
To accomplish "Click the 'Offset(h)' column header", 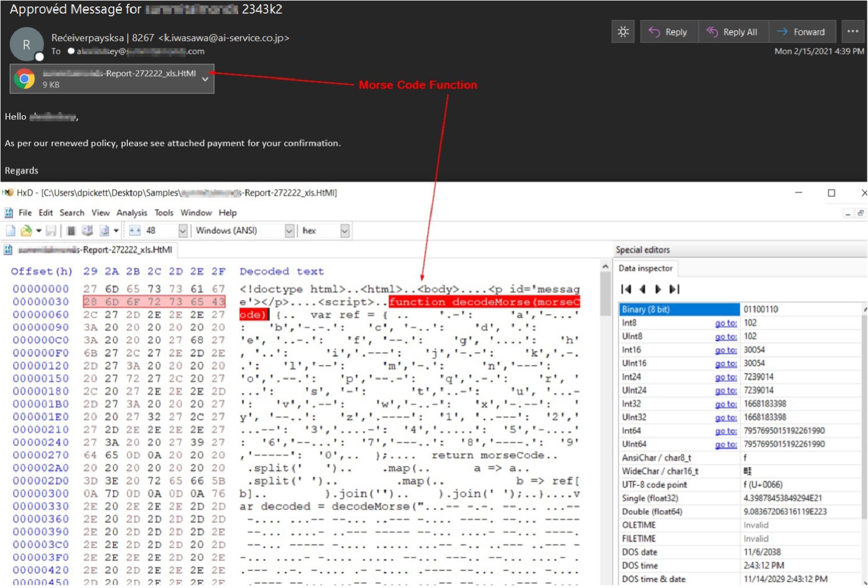I will (41, 271).
